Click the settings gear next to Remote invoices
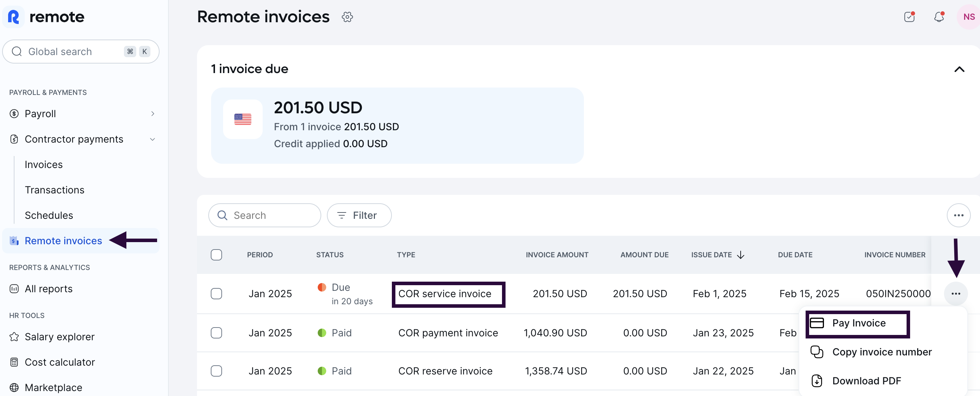 coord(347,17)
